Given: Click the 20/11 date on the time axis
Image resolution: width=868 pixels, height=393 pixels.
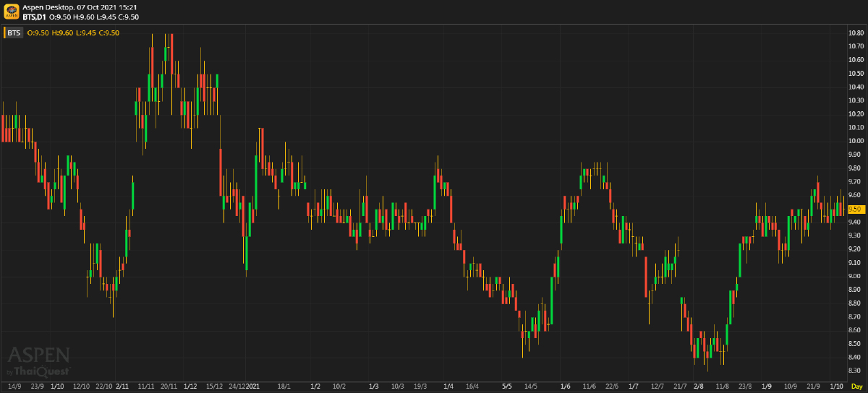Looking at the screenshot, I should [x=169, y=386].
